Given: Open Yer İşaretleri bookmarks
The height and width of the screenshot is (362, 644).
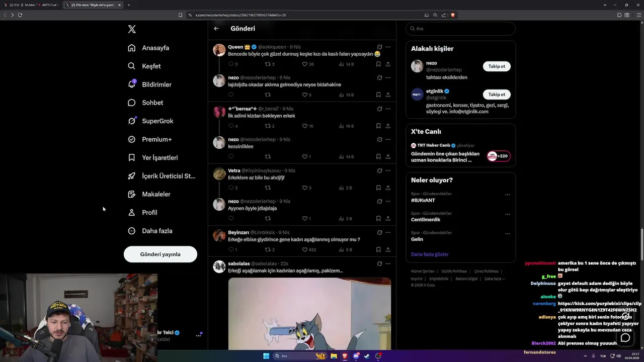Looking at the screenshot, I should (x=152, y=157).
